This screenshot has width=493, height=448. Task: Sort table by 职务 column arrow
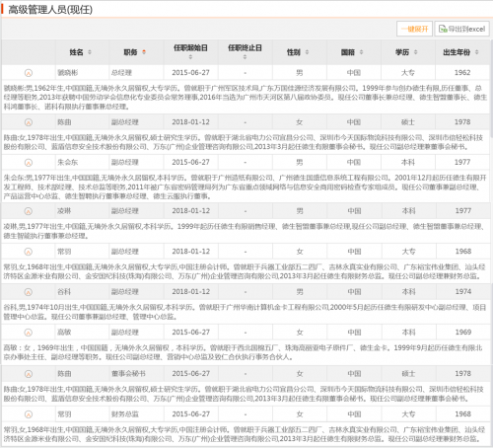tap(144, 52)
